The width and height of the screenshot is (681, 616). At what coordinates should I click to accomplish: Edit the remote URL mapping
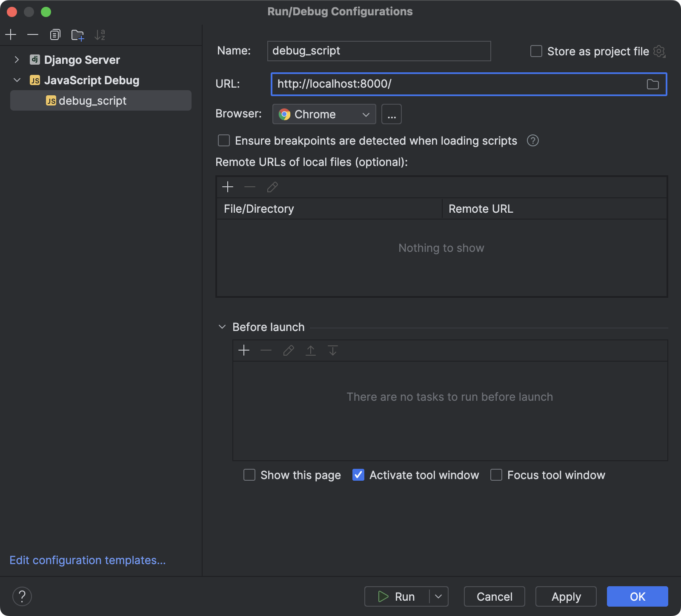[272, 187]
